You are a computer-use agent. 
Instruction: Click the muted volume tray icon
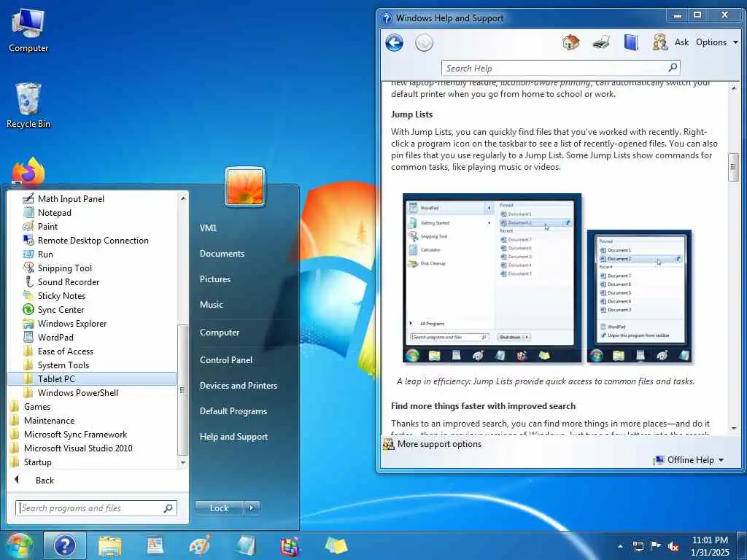pos(673,547)
